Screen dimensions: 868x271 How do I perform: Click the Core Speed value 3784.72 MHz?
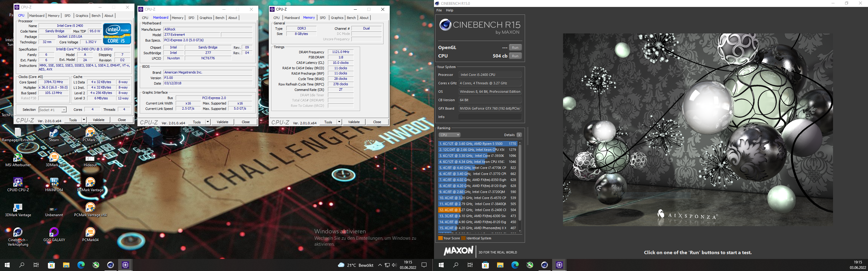tap(53, 82)
